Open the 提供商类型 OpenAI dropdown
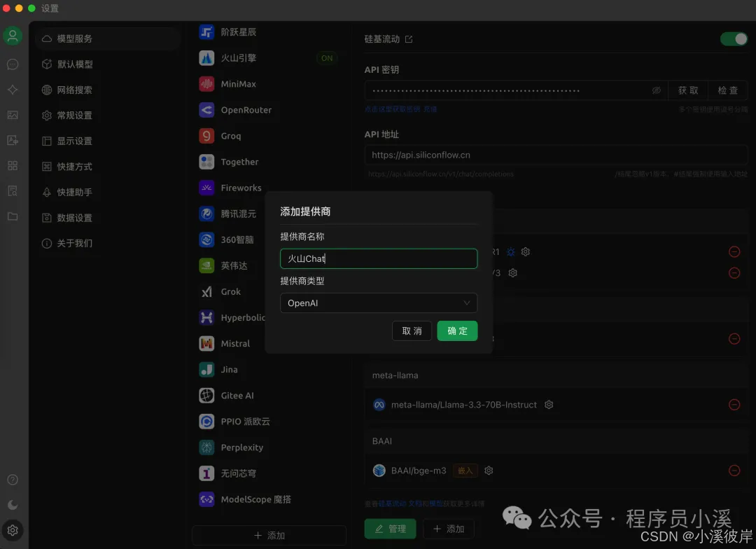Screen dimensions: 756x549 [379, 303]
